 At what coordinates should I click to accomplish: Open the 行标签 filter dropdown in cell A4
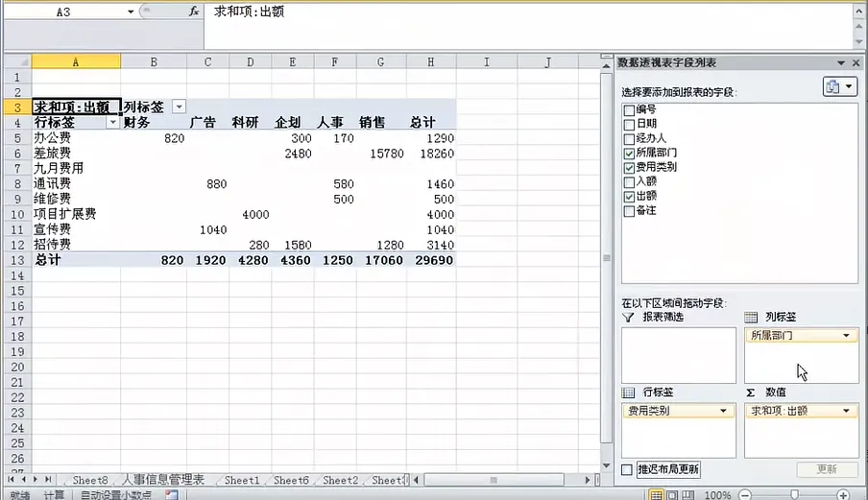point(112,122)
